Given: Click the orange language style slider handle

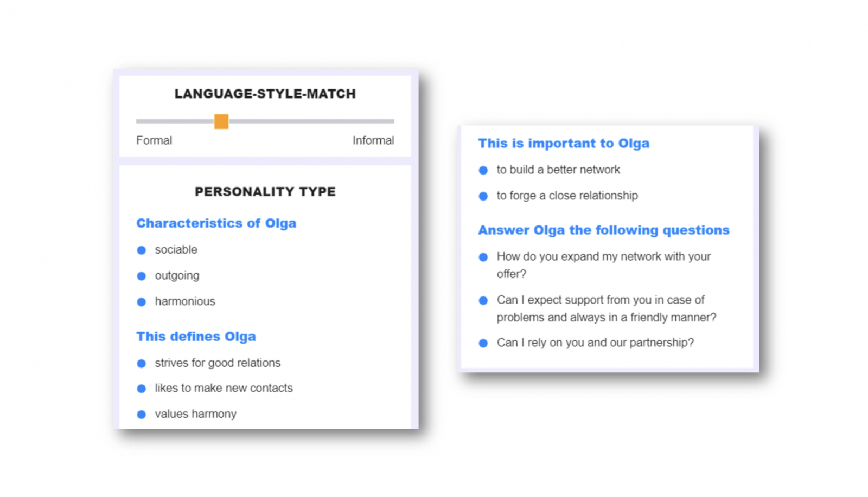Looking at the screenshot, I should (x=221, y=121).
